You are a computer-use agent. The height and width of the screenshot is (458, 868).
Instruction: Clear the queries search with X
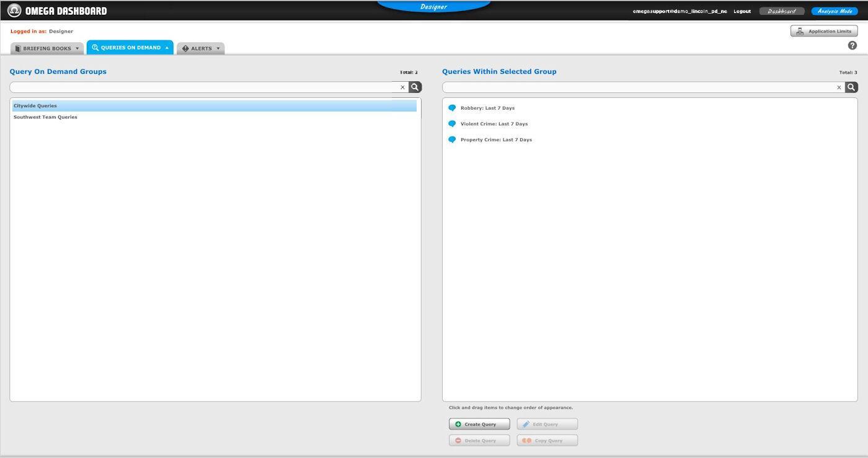click(839, 87)
